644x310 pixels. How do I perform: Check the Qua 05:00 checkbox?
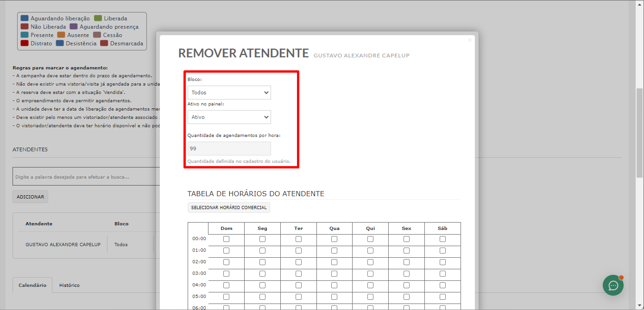(334, 297)
